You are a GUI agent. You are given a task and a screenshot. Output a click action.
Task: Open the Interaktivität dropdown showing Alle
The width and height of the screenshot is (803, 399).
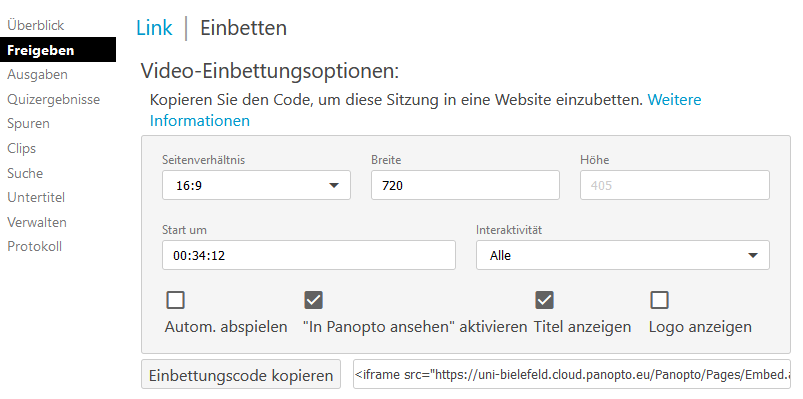623,255
